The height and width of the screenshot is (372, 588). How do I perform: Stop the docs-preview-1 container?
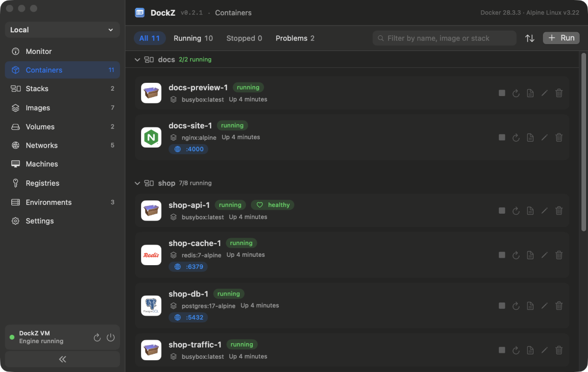click(x=502, y=93)
